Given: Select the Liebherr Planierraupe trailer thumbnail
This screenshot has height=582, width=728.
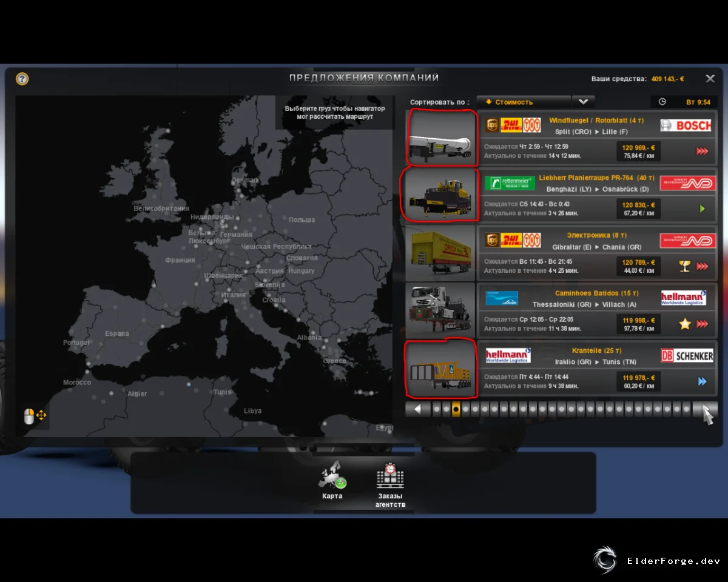Looking at the screenshot, I should pyautogui.click(x=441, y=195).
